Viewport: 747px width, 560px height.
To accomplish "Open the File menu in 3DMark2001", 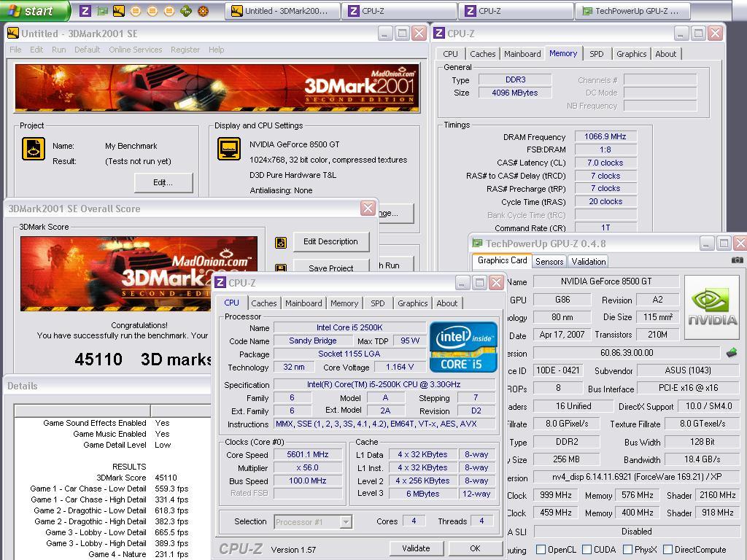I will click(15, 50).
